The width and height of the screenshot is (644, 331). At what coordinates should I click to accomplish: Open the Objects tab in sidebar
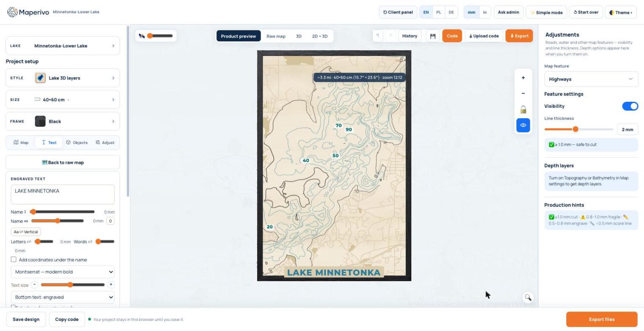tap(77, 143)
